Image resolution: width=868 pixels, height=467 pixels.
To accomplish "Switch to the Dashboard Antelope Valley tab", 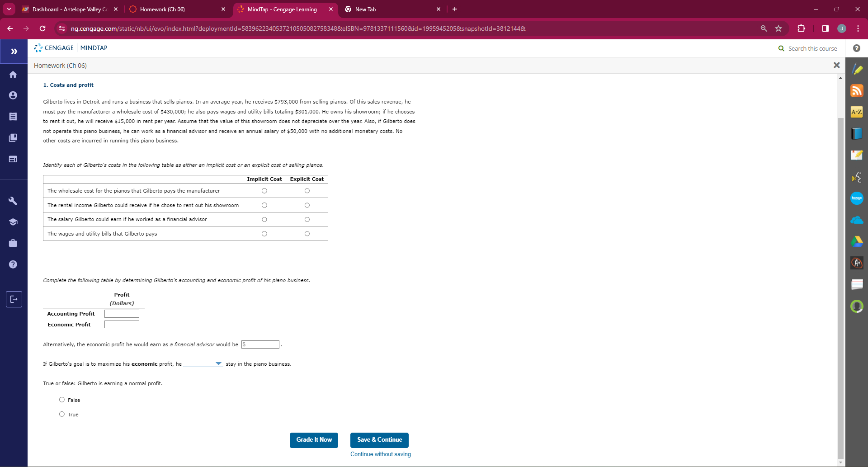I will pyautogui.click(x=68, y=9).
